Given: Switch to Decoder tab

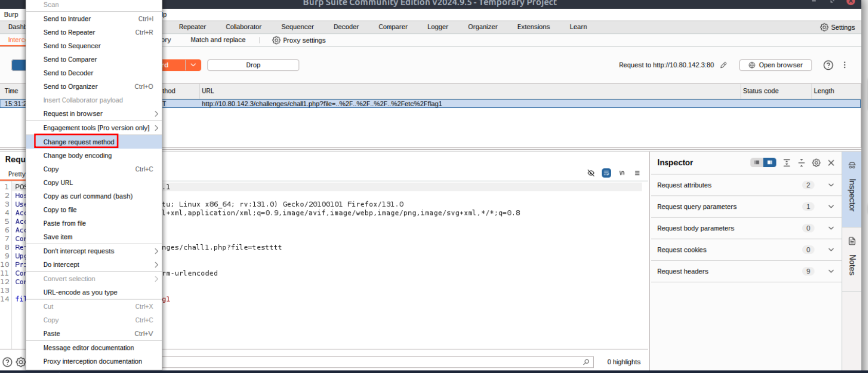Looking at the screenshot, I should point(346,27).
